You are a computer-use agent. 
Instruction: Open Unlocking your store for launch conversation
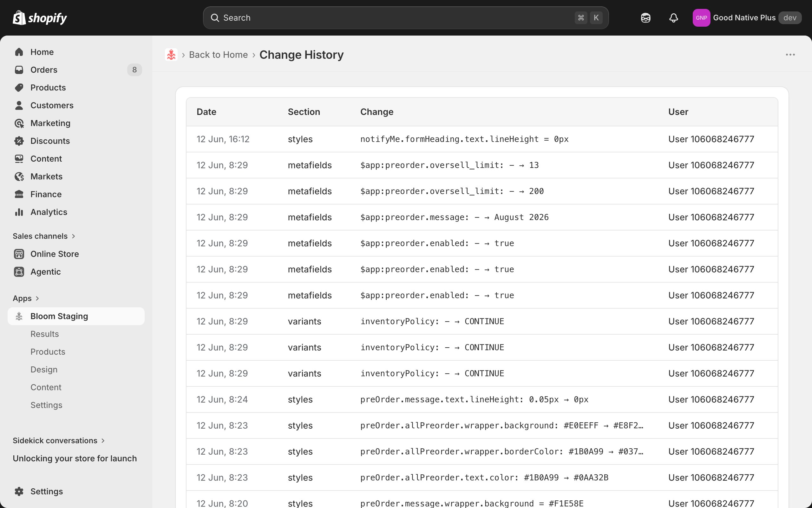[x=75, y=458]
